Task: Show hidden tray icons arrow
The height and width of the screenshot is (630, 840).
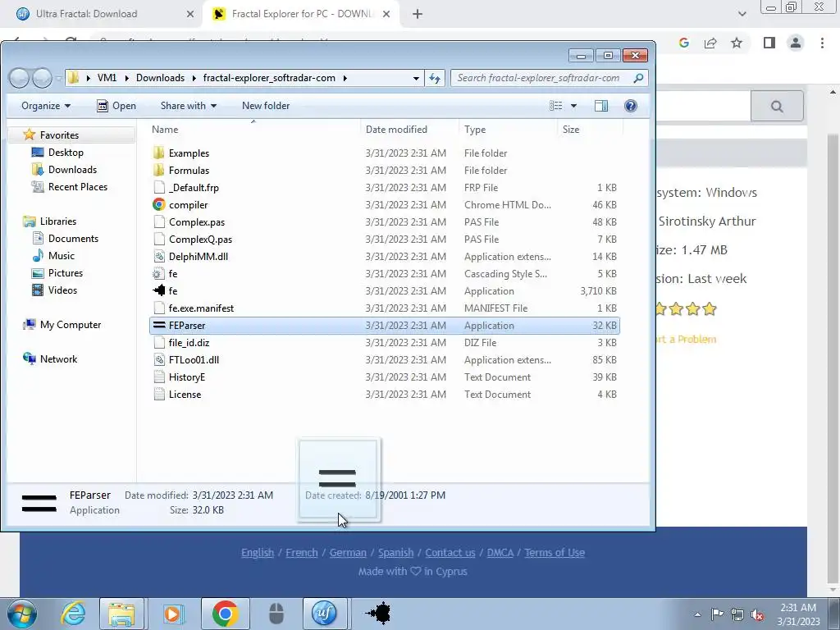Action: (x=697, y=614)
